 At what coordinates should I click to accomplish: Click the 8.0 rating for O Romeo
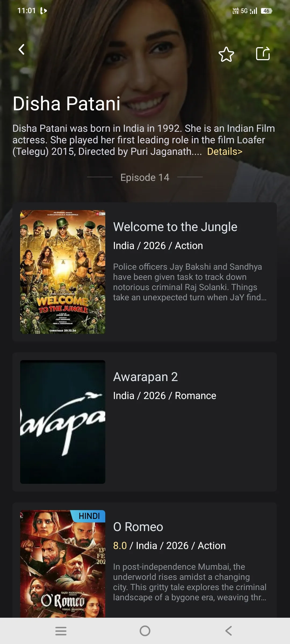click(120, 546)
